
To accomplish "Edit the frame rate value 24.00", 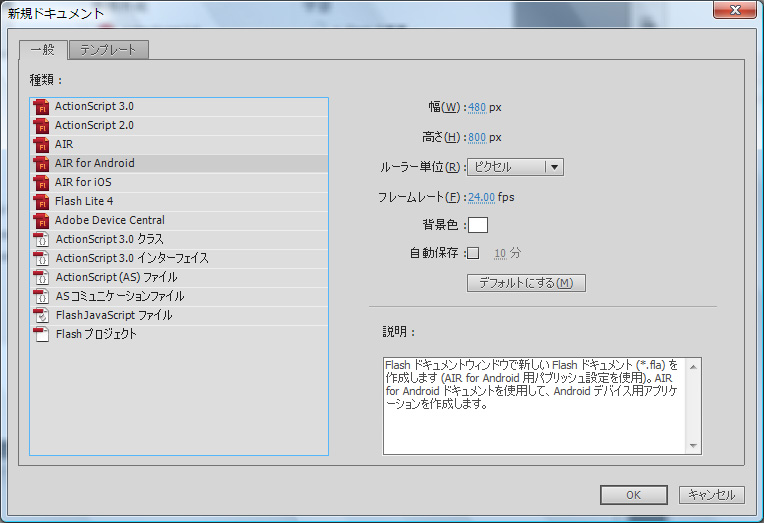I will (481, 197).
